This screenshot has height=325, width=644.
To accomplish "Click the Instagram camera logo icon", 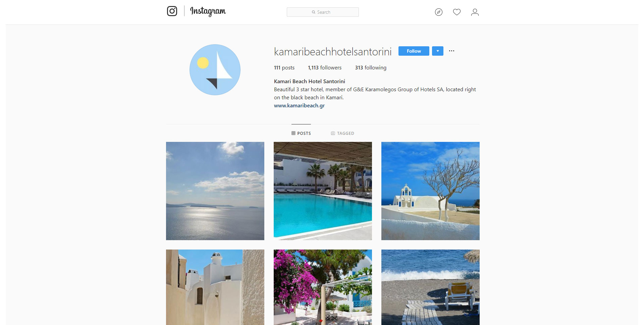I will point(172,11).
